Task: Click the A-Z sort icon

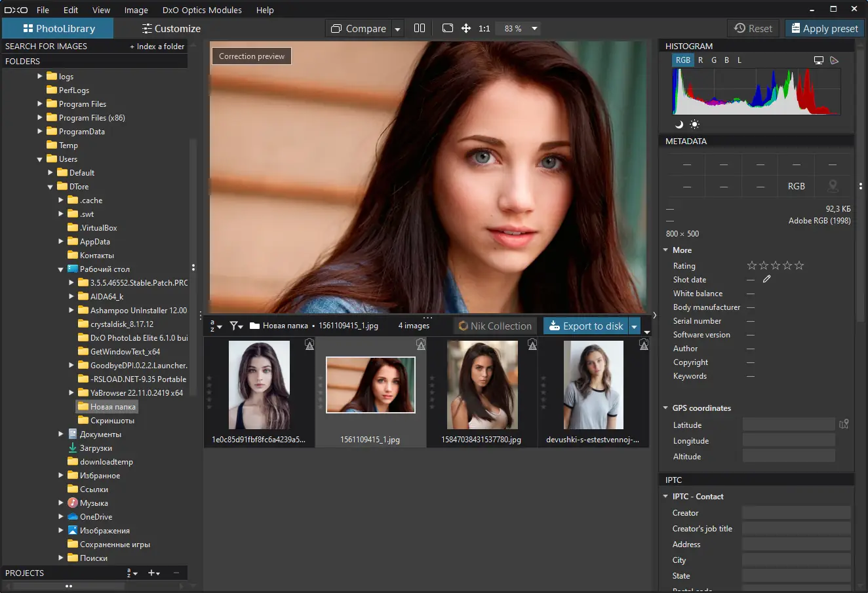Action: point(212,326)
